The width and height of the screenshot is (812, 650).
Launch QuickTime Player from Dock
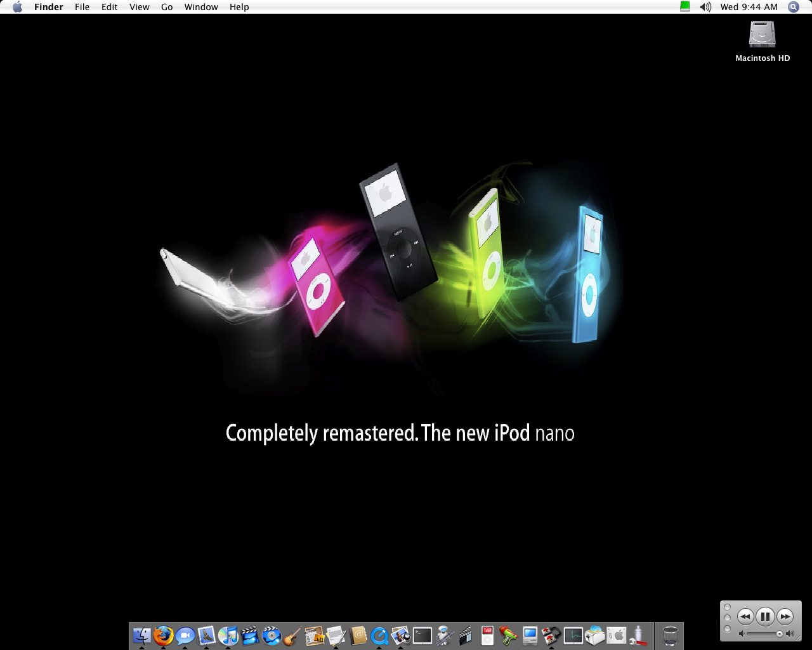[x=379, y=635]
